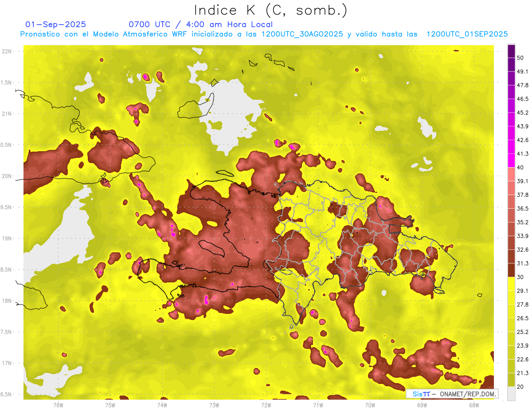Click the legend value '31.3'

(x=523, y=263)
